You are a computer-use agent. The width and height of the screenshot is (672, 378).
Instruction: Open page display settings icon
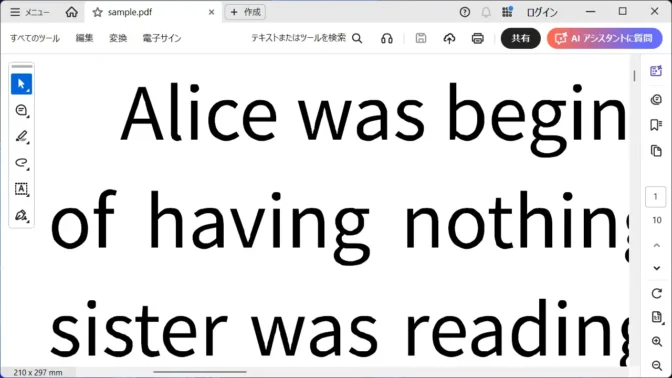pyautogui.click(x=657, y=317)
